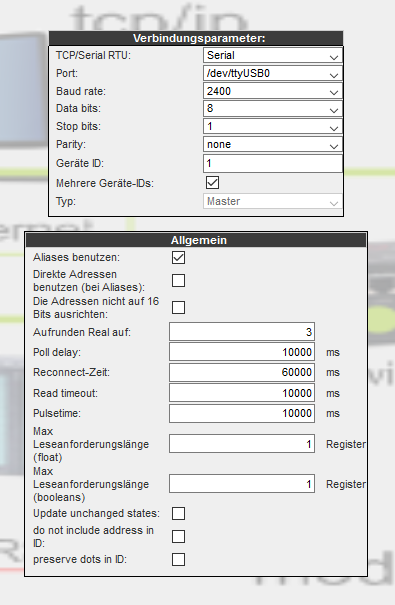
Task: Click the disabled Typ Master dropdown
Action: pos(273,201)
